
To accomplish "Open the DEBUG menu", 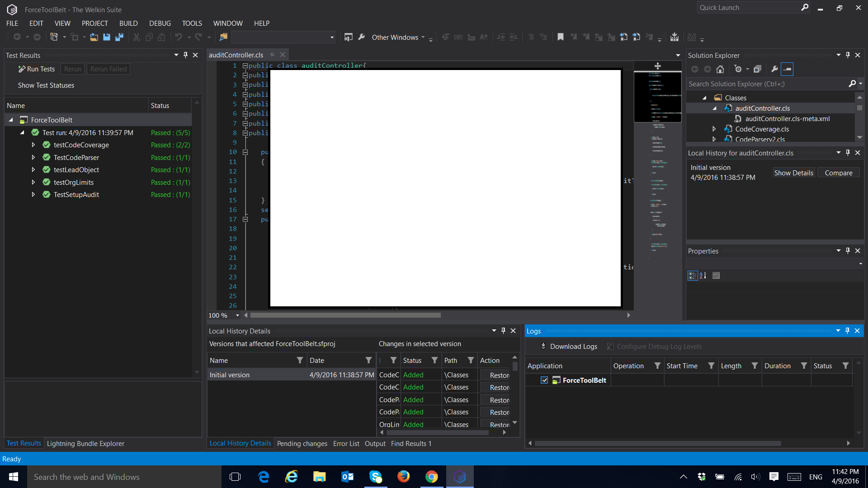I will (160, 23).
